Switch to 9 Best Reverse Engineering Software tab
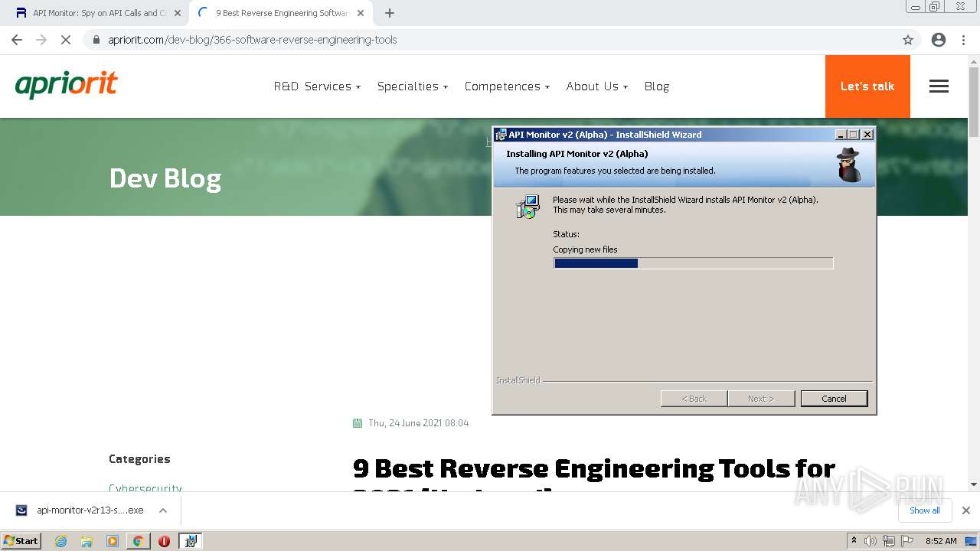 (282, 13)
